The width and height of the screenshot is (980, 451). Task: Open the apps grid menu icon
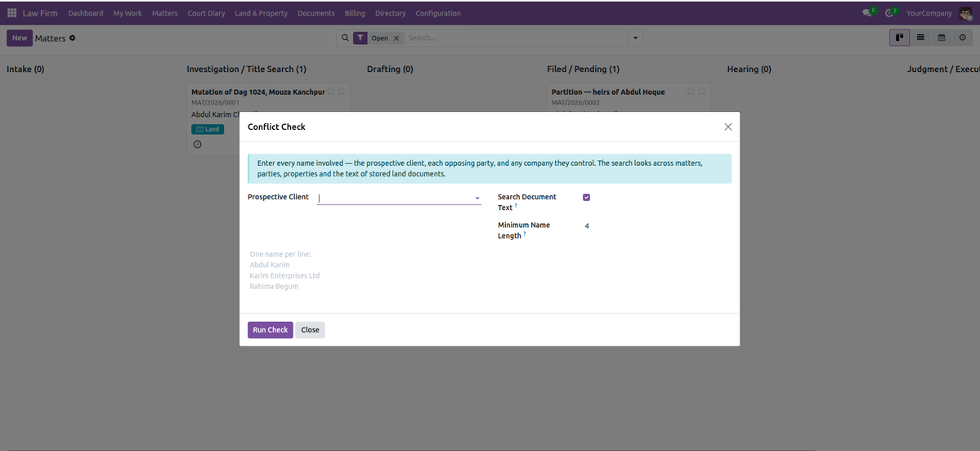(x=12, y=13)
